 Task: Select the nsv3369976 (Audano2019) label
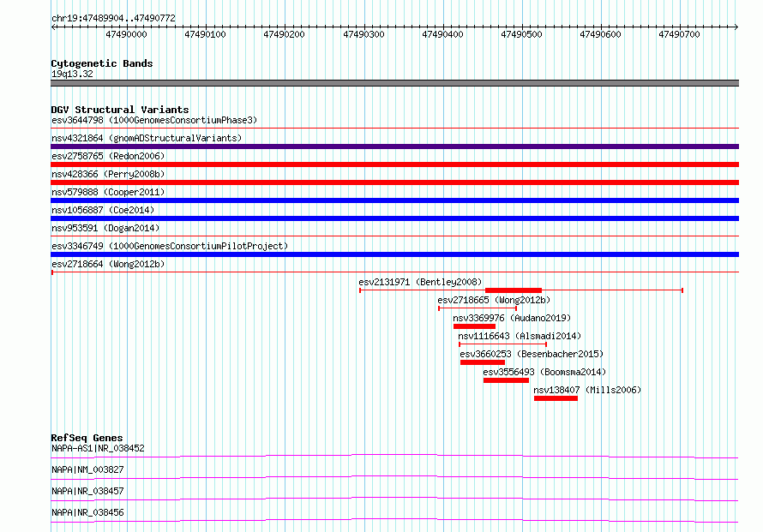[512, 318]
